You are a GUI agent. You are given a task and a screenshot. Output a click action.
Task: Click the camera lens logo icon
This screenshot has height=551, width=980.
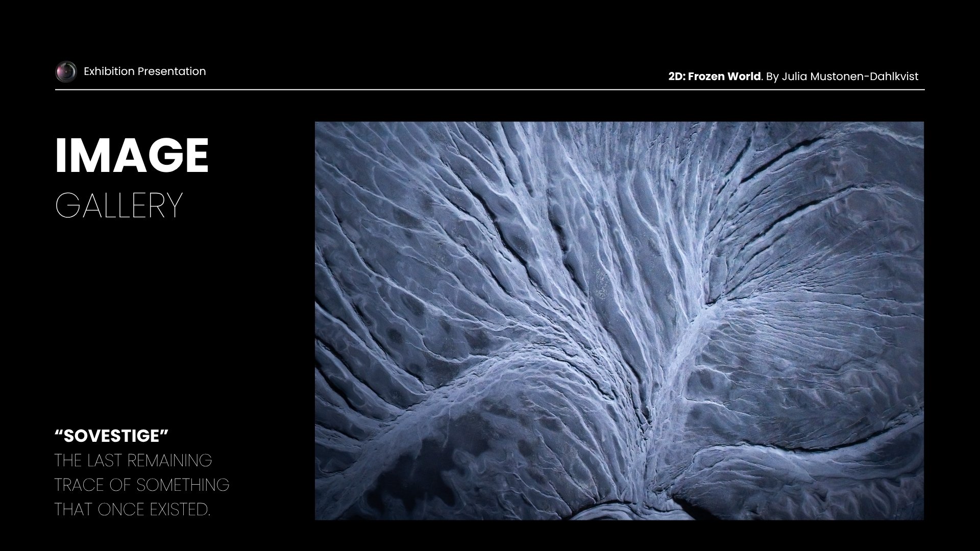pos(66,71)
